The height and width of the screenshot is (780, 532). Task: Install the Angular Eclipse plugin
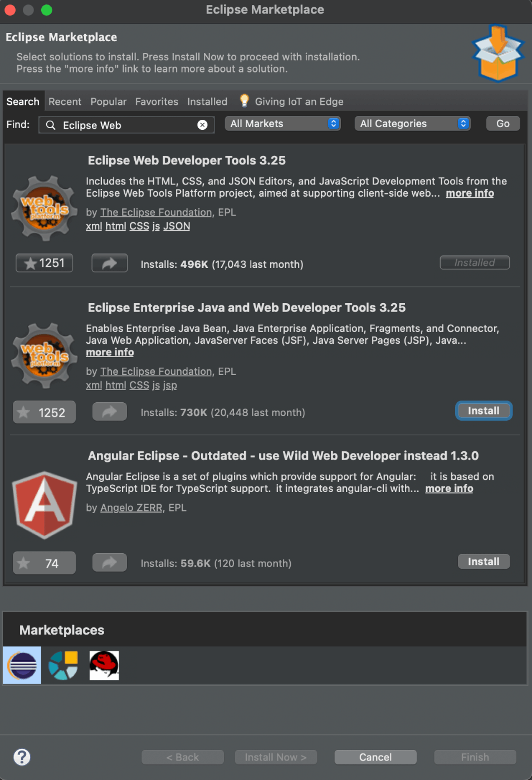[484, 562]
